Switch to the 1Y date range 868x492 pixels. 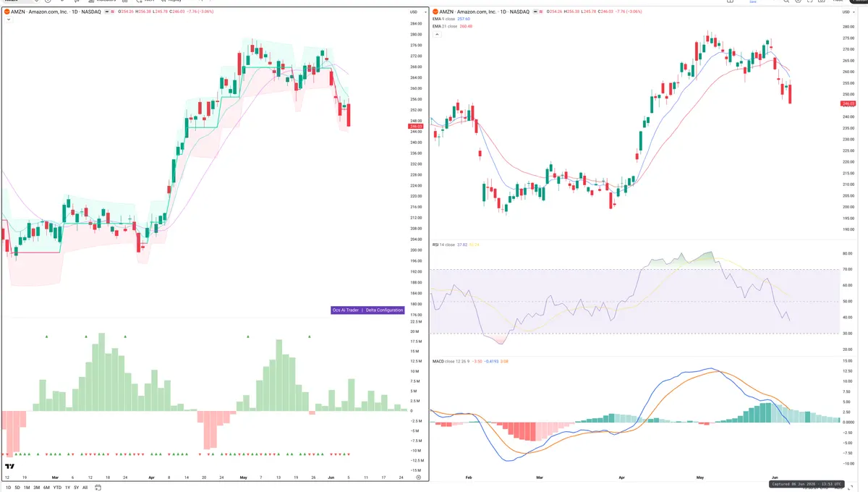[67, 488]
